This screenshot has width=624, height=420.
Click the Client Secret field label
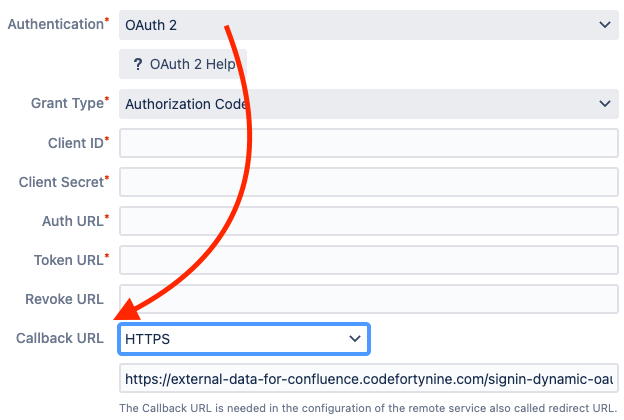(x=62, y=182)
